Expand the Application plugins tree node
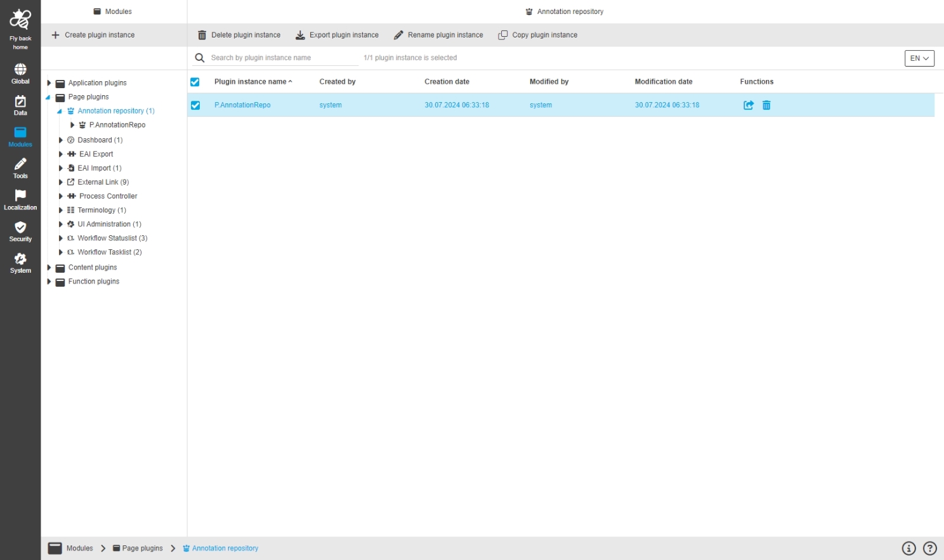Screen dimensions: 944x560 coord(49,83)
